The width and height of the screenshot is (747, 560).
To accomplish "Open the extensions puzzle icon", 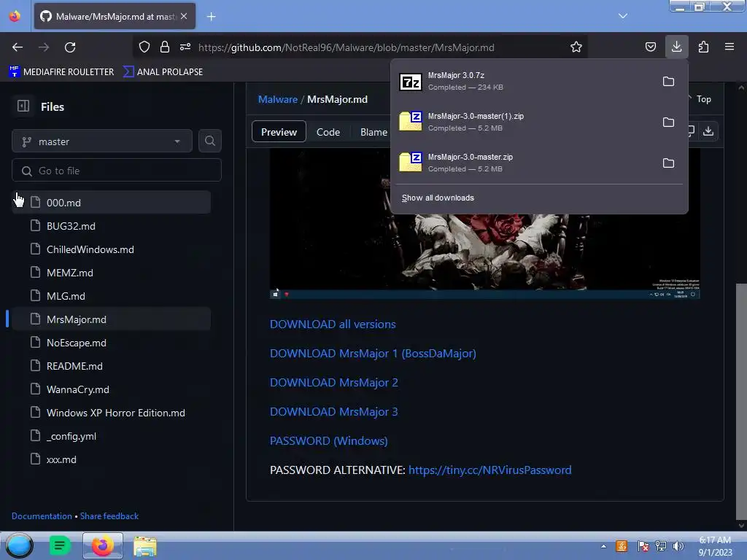I will 703,47.
